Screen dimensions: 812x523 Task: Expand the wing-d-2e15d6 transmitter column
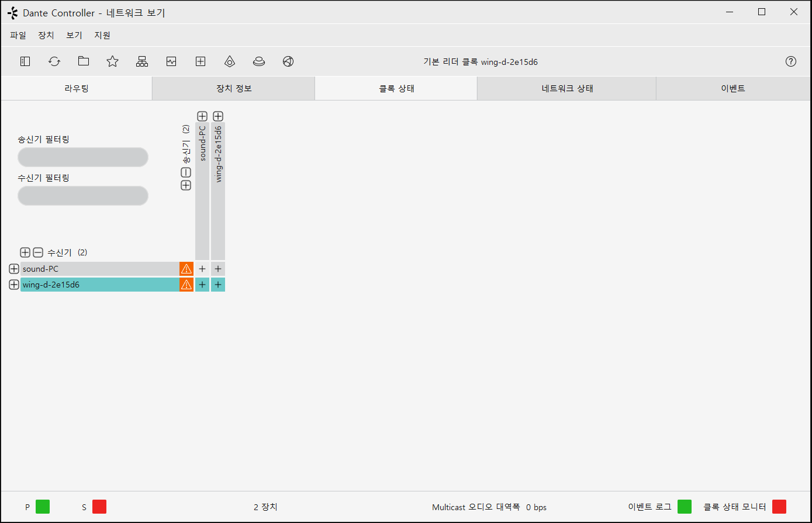(x=218, y=116)
